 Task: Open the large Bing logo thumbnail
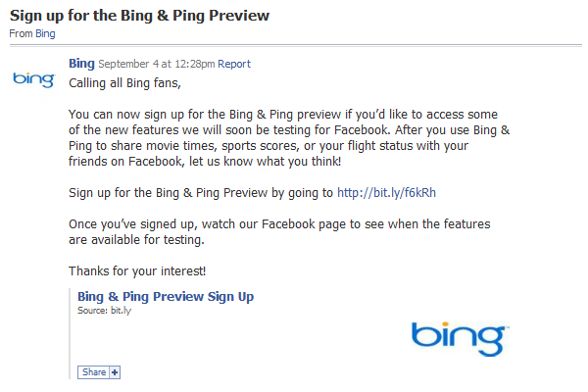tap(461, 338)
